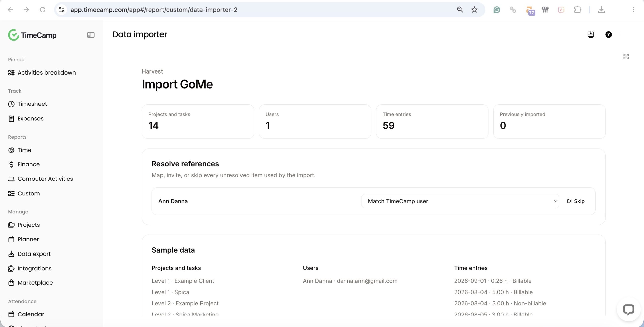Click the Ann Danna name text
Viewport: 644px width, 327px height.
coord(173,201)
